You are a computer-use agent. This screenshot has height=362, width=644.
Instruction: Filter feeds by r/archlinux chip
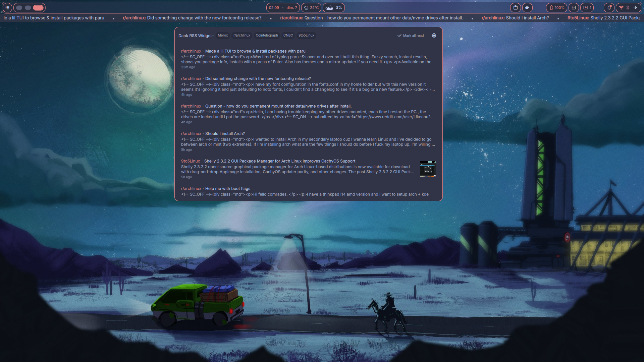(242, 35)
